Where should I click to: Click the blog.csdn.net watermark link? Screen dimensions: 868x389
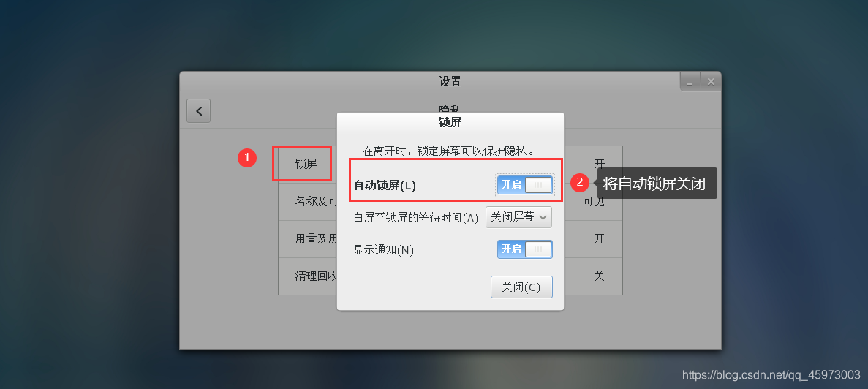pos(771,375)
